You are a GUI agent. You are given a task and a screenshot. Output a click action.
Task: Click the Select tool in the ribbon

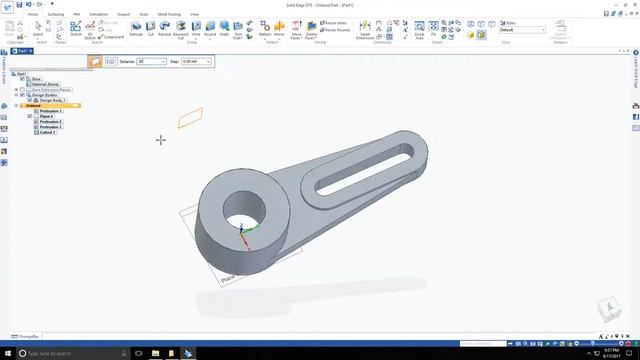pyautogui.click(x=38, y=29)
